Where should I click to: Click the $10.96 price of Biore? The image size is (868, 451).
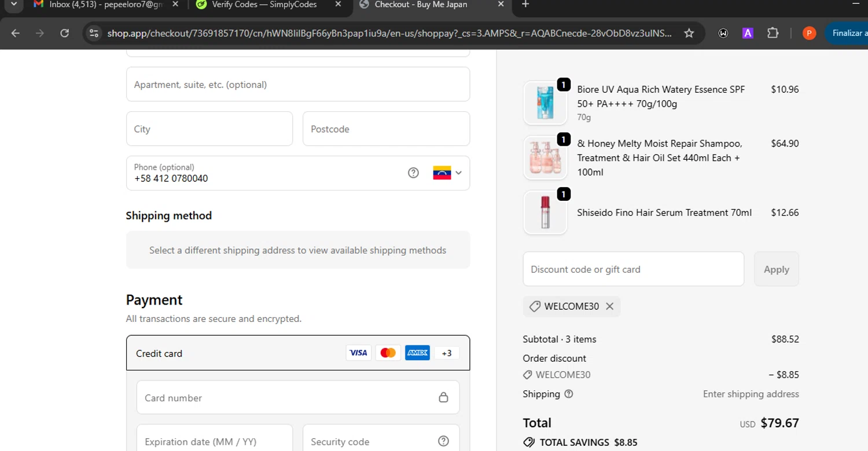coord(785,89)
